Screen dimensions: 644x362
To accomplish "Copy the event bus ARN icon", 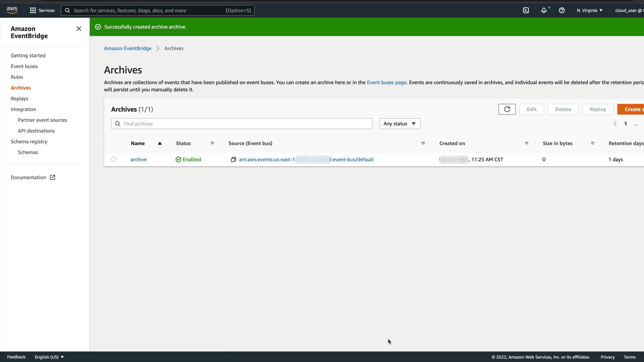I will pos(233,160).
